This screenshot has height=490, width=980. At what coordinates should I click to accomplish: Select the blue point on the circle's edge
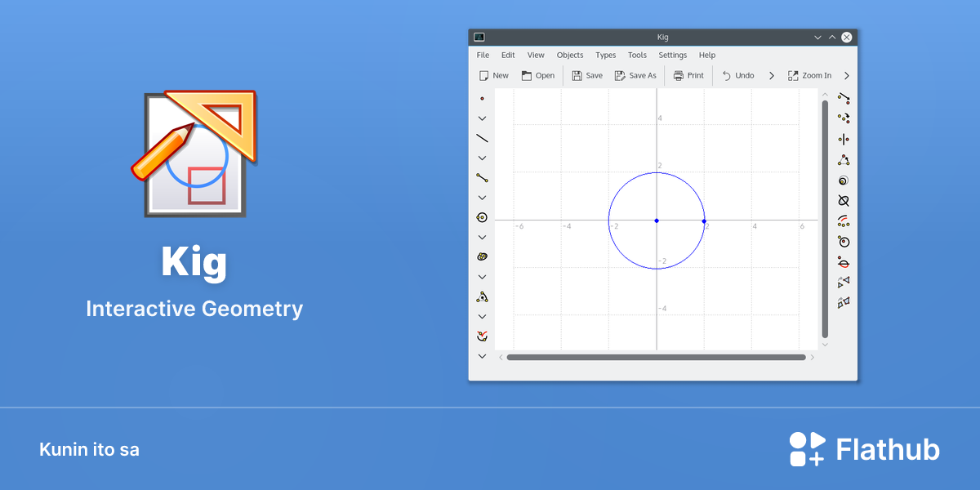click(x=704, y=220)
